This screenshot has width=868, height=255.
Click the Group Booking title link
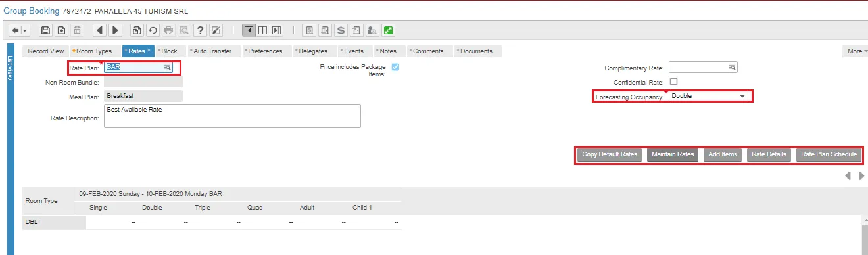tap(32, 11)
